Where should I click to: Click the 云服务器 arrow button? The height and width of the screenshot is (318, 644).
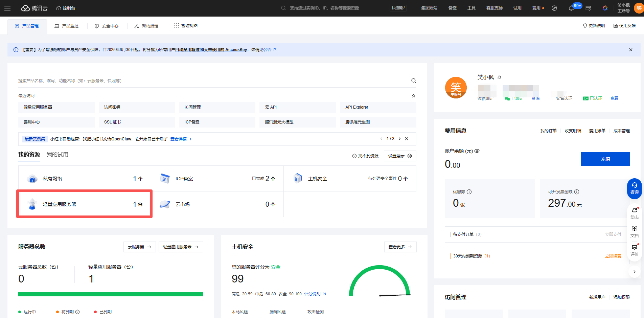click(139, 247)
